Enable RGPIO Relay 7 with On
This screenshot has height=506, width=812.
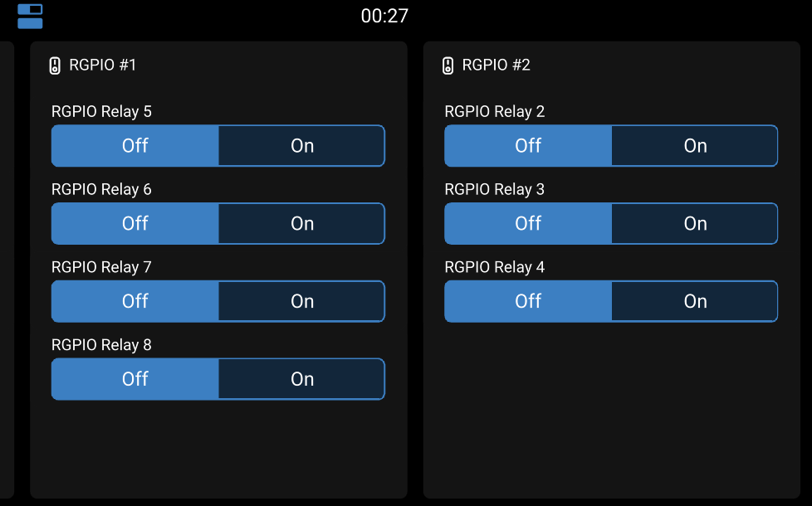[x=301, y=301]
